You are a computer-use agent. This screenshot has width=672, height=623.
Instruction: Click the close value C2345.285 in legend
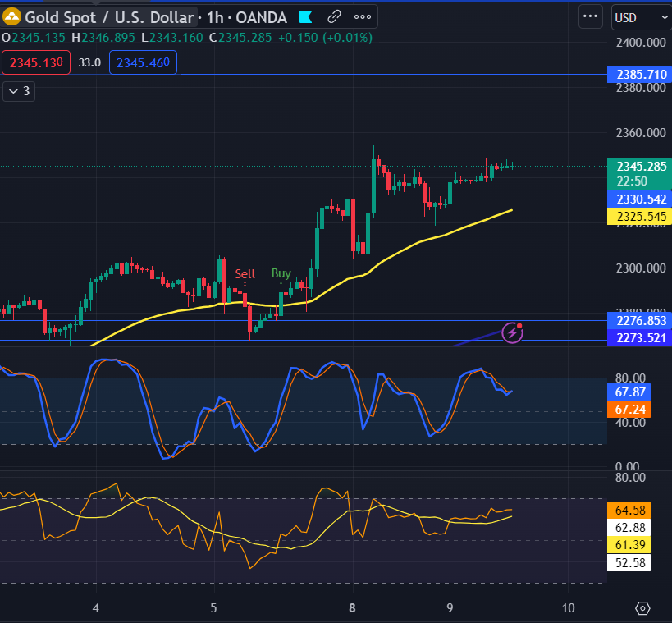tap(240, 38)
